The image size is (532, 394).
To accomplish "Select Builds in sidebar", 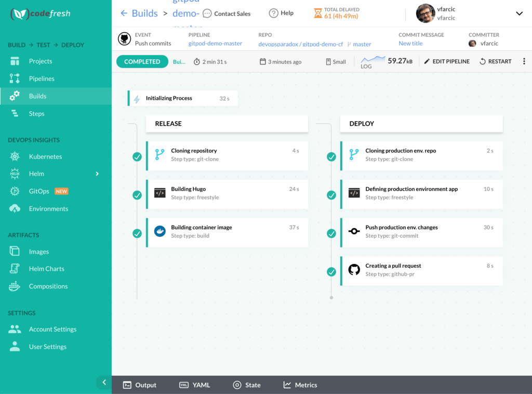I will click(56, 96).
